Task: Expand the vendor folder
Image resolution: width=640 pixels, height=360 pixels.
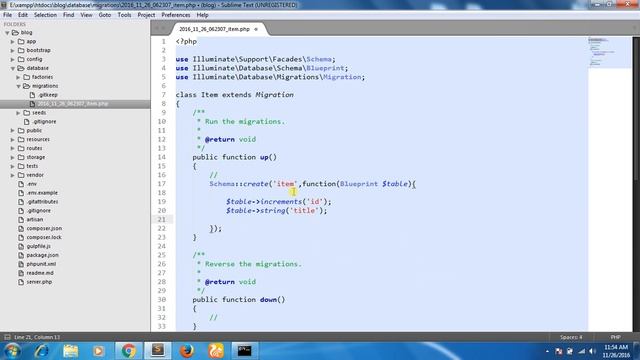Action: pos(13,175)
